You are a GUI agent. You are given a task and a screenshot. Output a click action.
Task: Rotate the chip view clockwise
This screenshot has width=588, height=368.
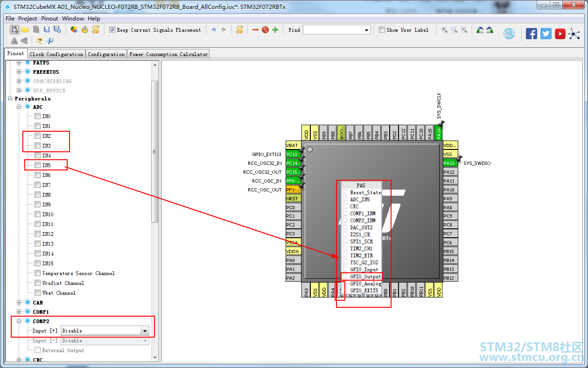pyautogui.click(x=490, y=30)
